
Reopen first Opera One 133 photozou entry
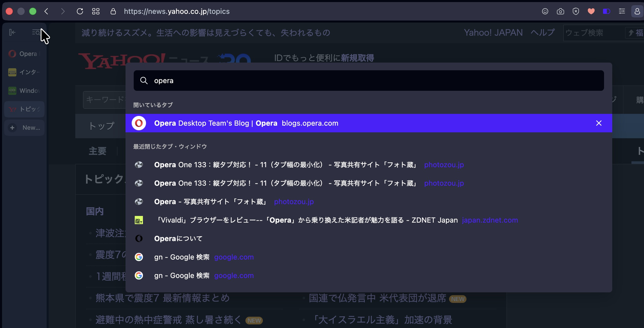coord(369,165)
